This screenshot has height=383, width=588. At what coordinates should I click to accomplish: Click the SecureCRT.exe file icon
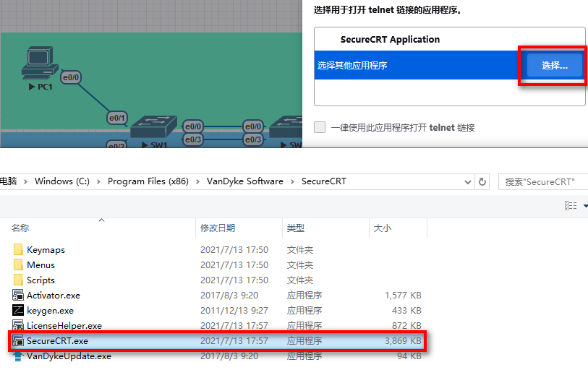click(17, 340)
